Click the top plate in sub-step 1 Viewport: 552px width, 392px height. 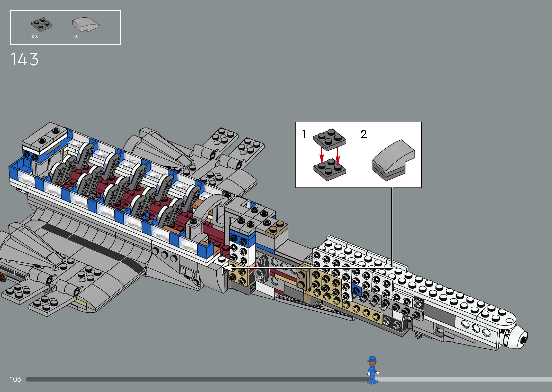[x=330, y=140]
